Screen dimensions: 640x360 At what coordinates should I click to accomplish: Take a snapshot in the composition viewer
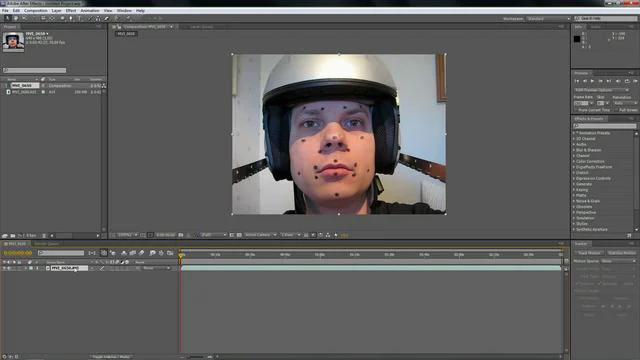[180, 235]
